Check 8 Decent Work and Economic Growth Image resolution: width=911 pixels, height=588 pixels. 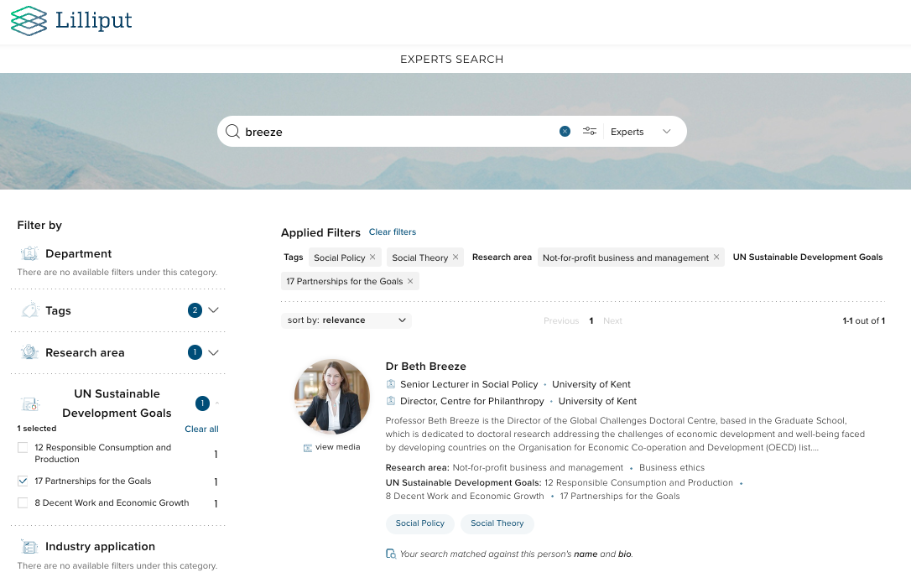point(23,502)
